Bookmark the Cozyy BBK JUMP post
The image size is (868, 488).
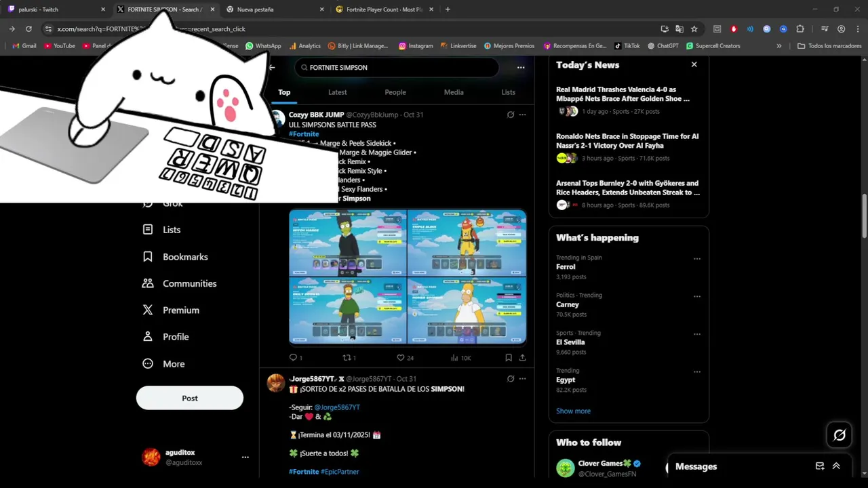coord(509,357)
